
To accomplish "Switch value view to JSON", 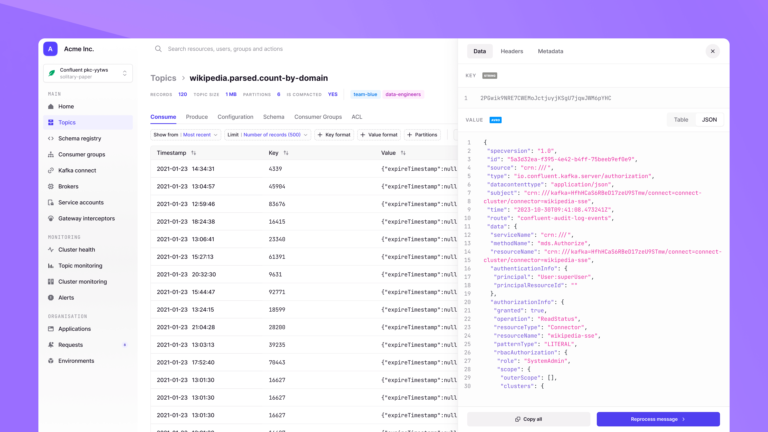I will pos(709,119).
